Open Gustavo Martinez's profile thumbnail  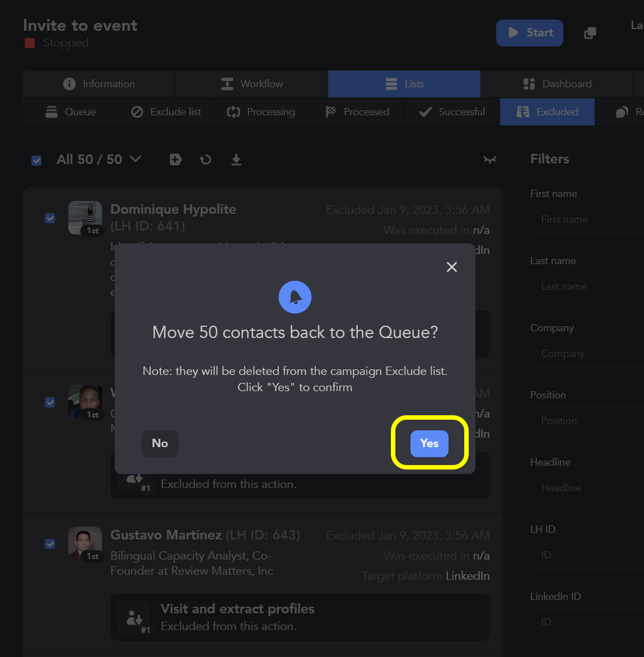click(x=85, y=543)
